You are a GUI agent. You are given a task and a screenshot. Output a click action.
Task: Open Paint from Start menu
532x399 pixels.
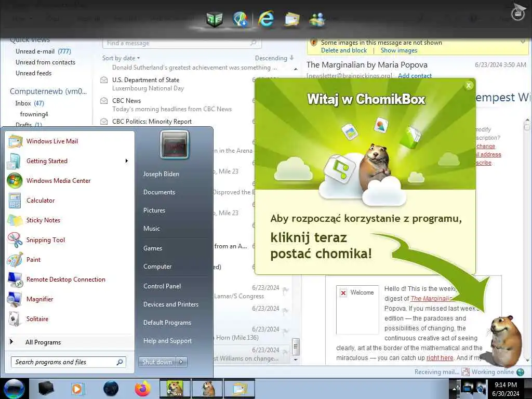[33, 260]
